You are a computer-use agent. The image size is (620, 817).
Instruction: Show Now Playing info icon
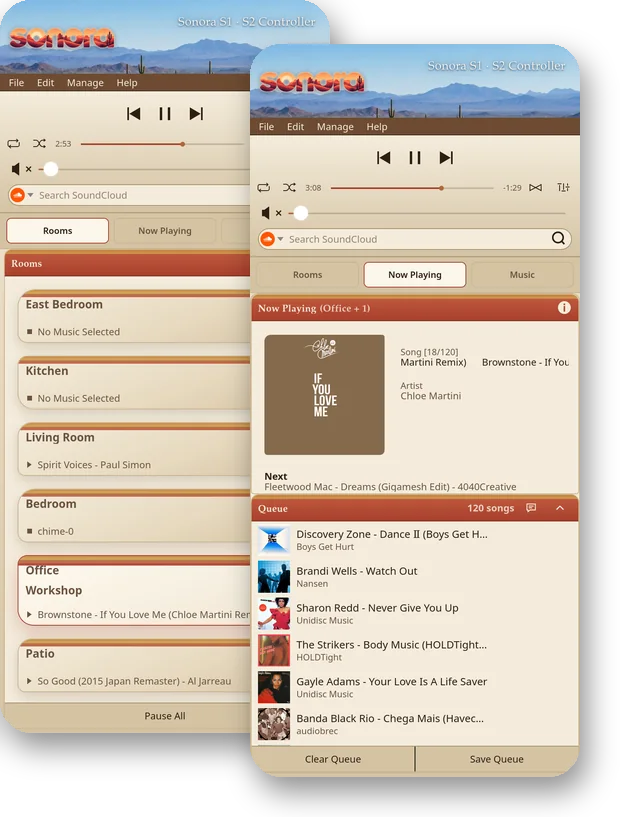point(564,307)
